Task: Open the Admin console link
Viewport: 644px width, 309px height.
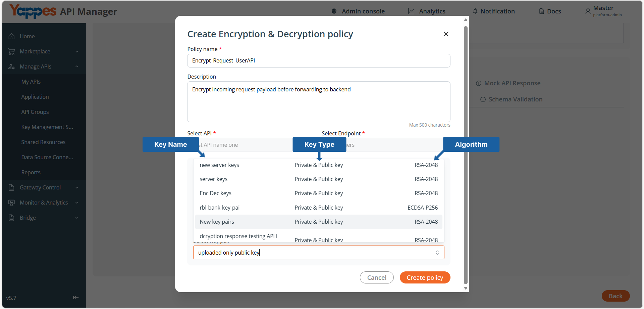Action: point(363,11)
